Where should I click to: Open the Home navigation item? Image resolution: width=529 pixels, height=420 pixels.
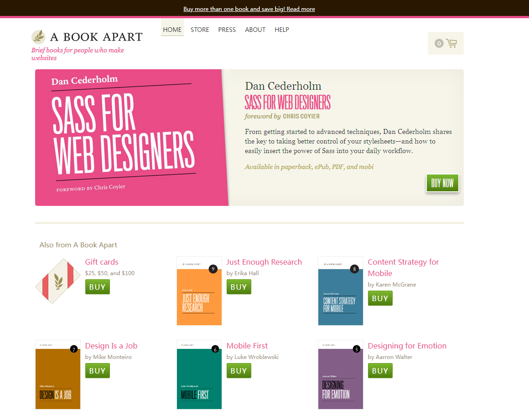[x=172, y=30]
